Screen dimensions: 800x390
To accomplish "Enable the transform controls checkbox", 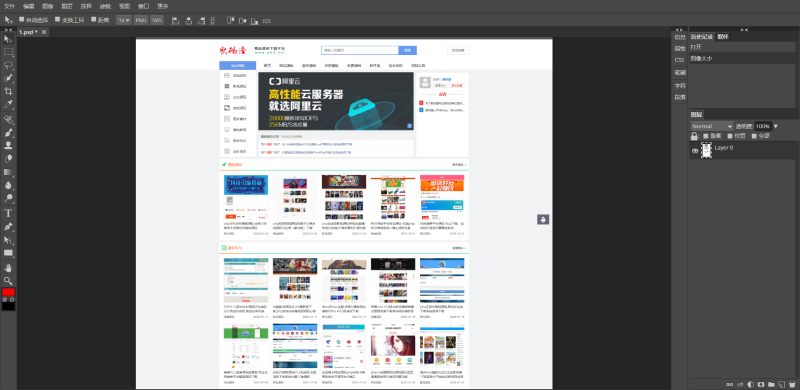I will click(58, 19).
